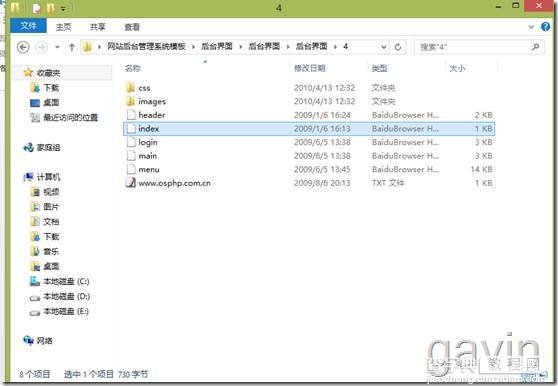Sort files by 大小 column
This screenshot has width=558, height=386.
457,68
